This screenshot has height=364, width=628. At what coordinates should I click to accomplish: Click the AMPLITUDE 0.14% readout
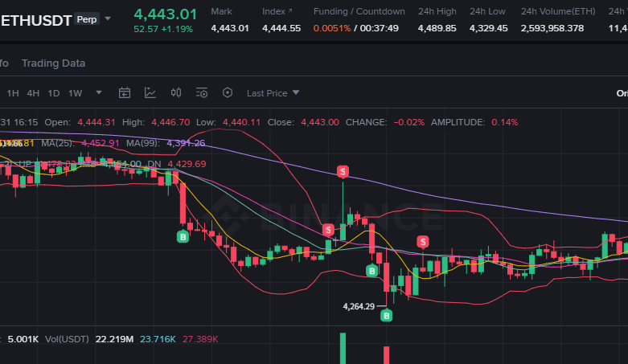pyautogui.click(x=474, y=122)
